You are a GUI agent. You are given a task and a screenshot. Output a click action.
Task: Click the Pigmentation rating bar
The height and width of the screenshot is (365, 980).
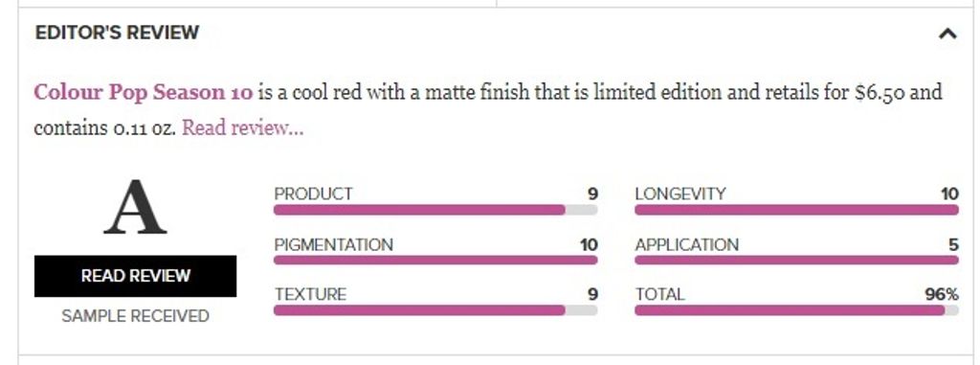click(x=435, y=260)
